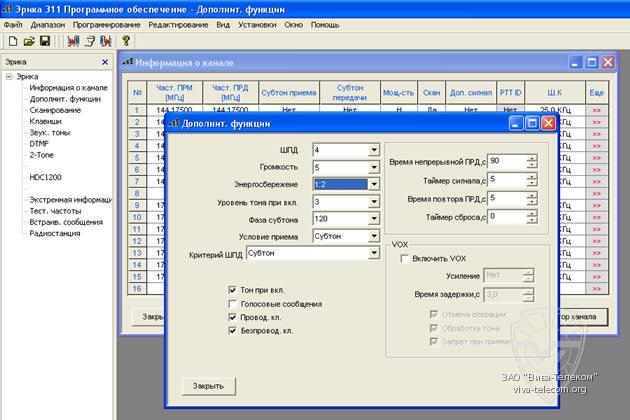Increase Время непрерывной ПРД spinner value
Viewport: 630px width, 420px height.
pyautogui.click(x=531, y=157)
